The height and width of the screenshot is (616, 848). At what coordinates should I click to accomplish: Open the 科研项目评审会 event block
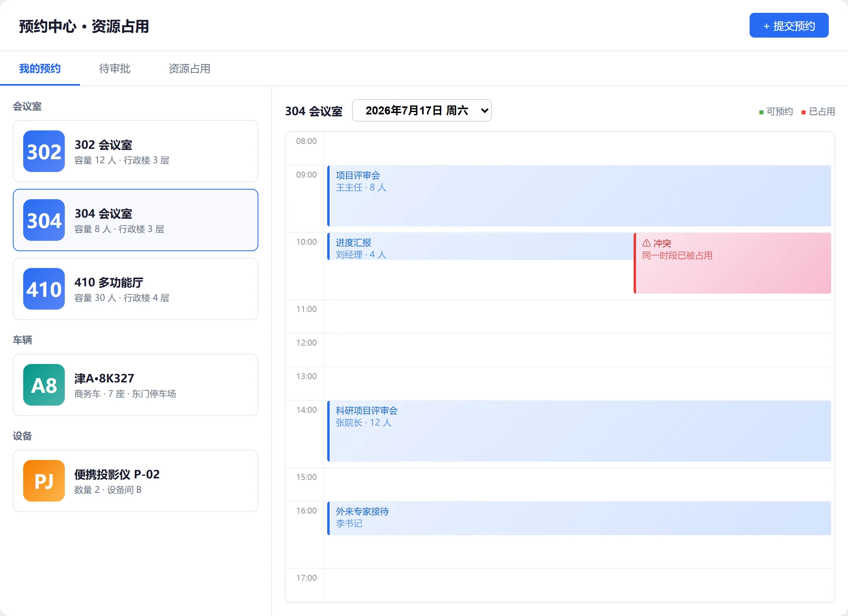pos(579,431)
